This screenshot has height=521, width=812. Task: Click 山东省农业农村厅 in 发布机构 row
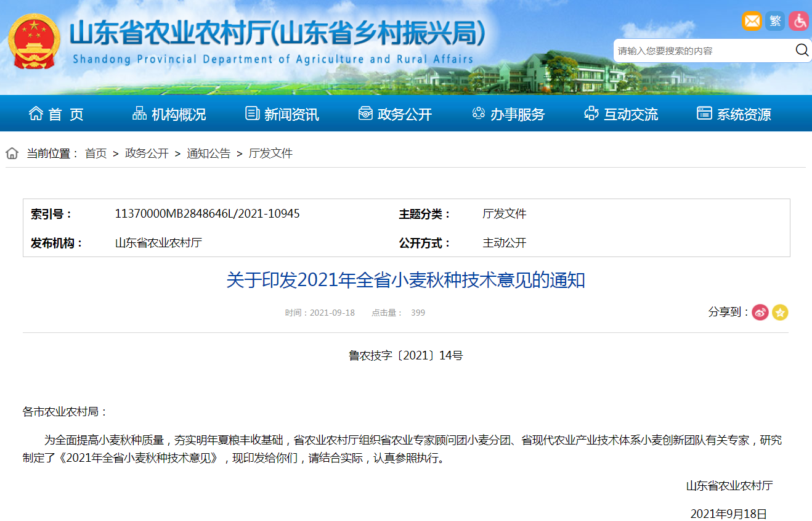pyautogui.click(x=158, y=243)
